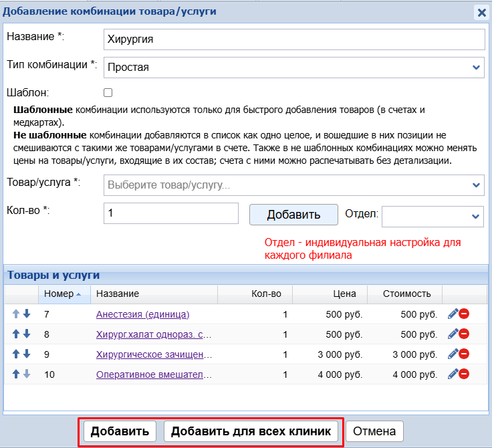
Task: Edit the Хирургическое зачищен... row with pencil
Action: (453, 354)
